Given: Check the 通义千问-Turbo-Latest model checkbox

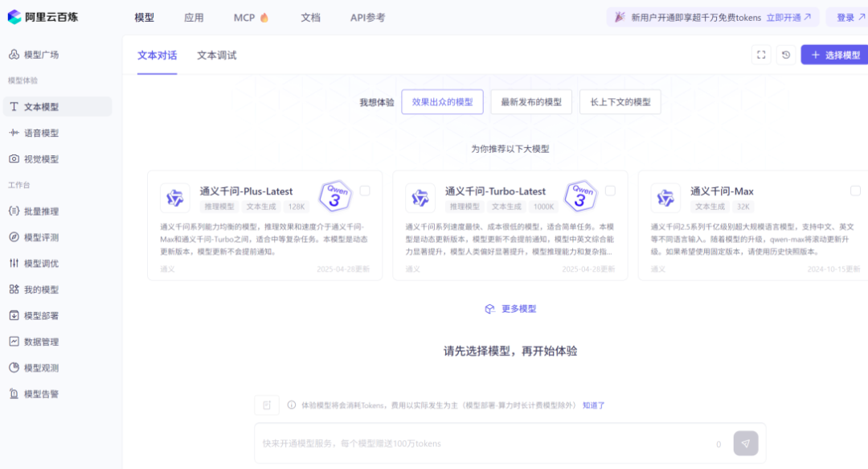Looking at the screenshot, I should [610, 191].
